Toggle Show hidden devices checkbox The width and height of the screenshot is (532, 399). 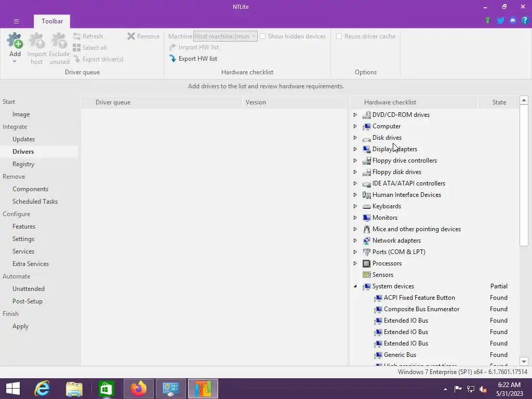click(x=262, y=36)
